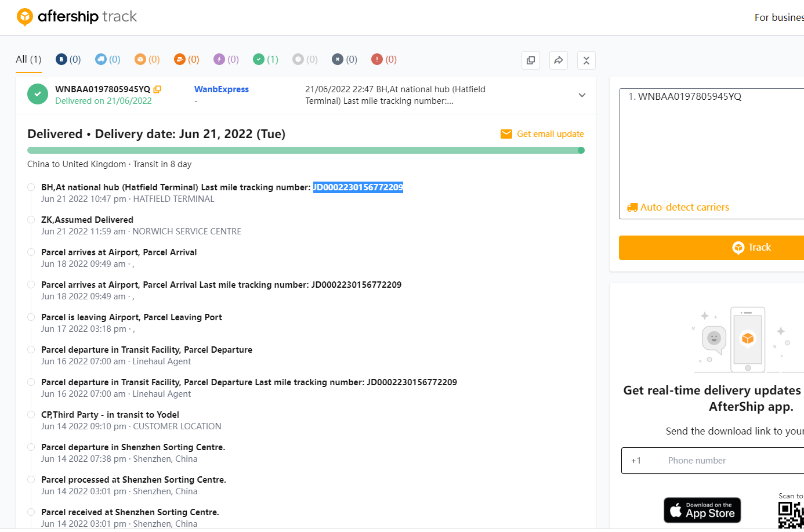Select the Hatfield Terminal checkpoint circle
Viewport: 804px width, 532px height.
coord(31,187)
